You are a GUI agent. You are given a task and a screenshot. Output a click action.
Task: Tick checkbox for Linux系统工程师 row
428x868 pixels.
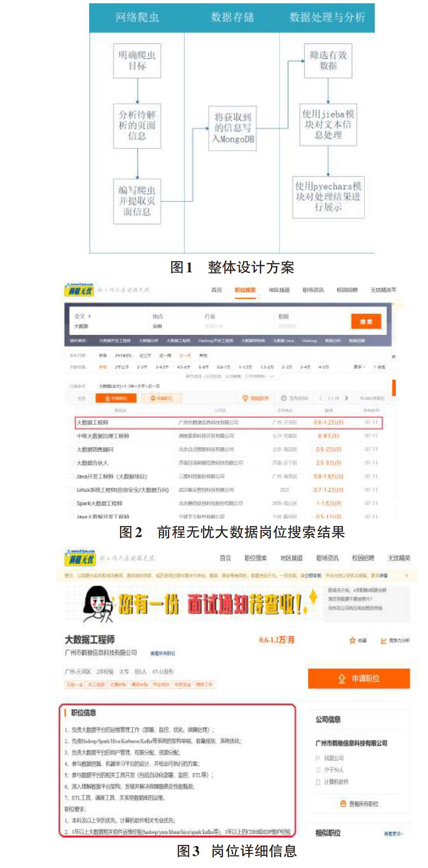pyautogui.click(x=71, y=490)
